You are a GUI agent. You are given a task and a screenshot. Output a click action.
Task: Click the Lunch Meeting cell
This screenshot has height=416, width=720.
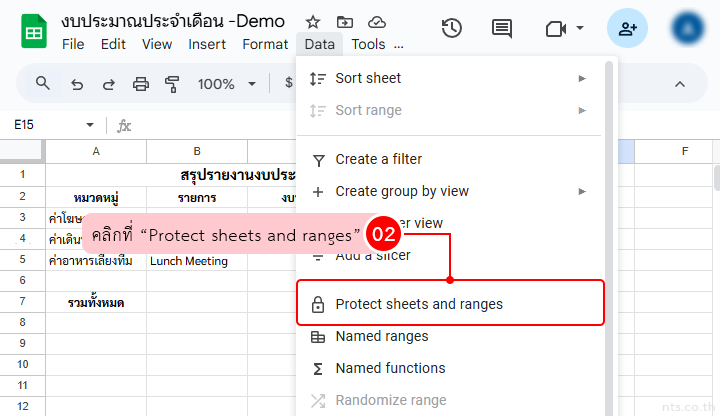click(x=197, y=260)
